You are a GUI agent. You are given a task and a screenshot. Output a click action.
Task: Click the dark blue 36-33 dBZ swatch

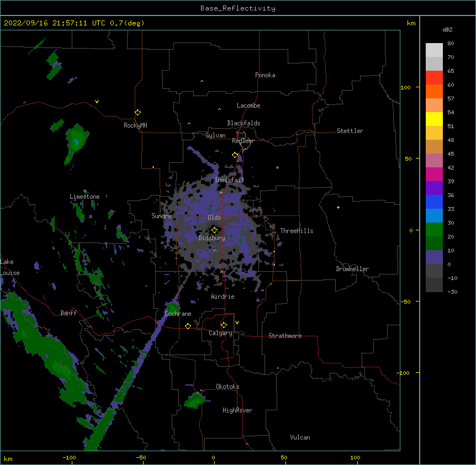click(x=434, y=202)
